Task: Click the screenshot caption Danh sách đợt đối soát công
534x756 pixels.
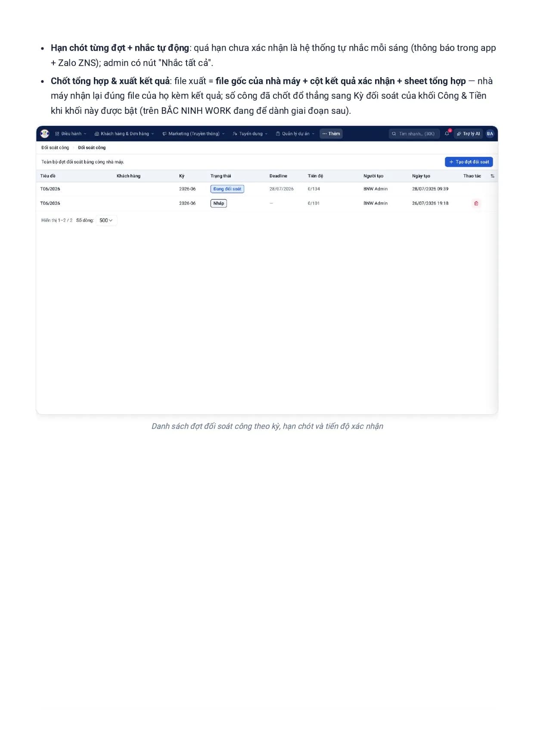Action: 267,426
